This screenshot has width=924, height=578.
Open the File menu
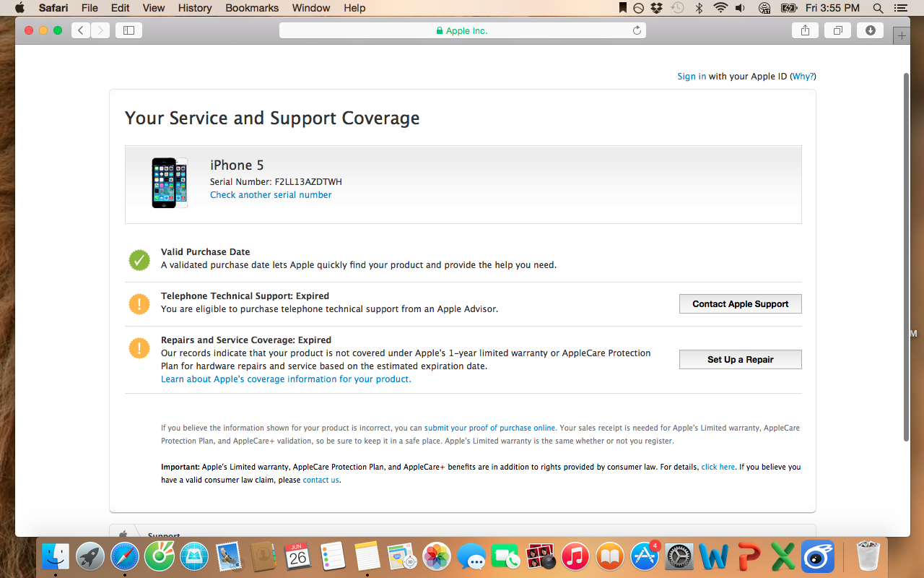(x=90, y=8)
